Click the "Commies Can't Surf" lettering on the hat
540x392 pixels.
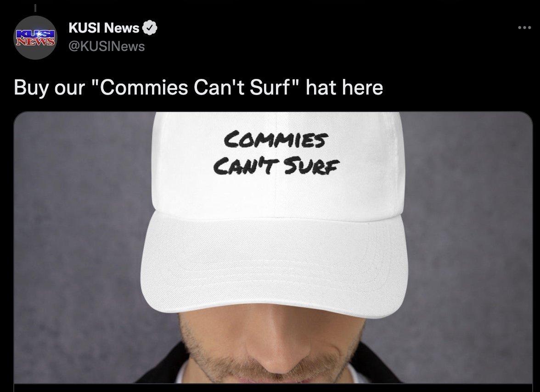pyautogui.click(x=276, y=153)
